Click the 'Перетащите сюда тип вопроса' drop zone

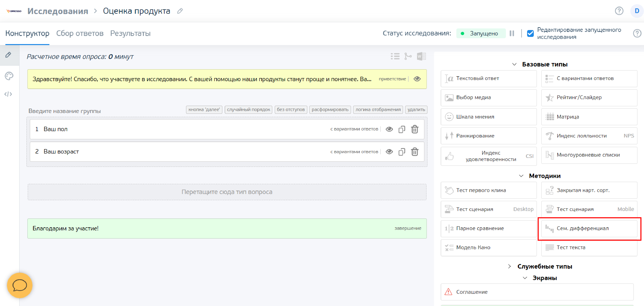[x=227, y=192]
